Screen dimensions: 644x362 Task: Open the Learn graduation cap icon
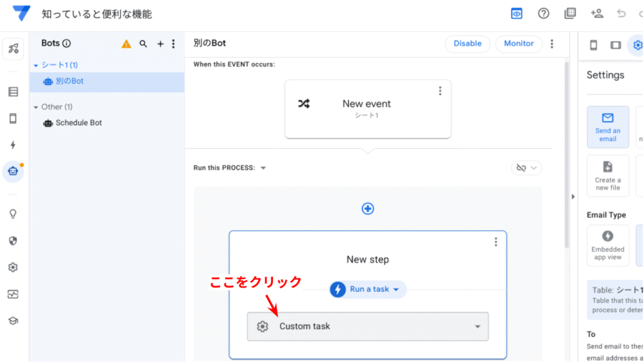coord(13,321)
